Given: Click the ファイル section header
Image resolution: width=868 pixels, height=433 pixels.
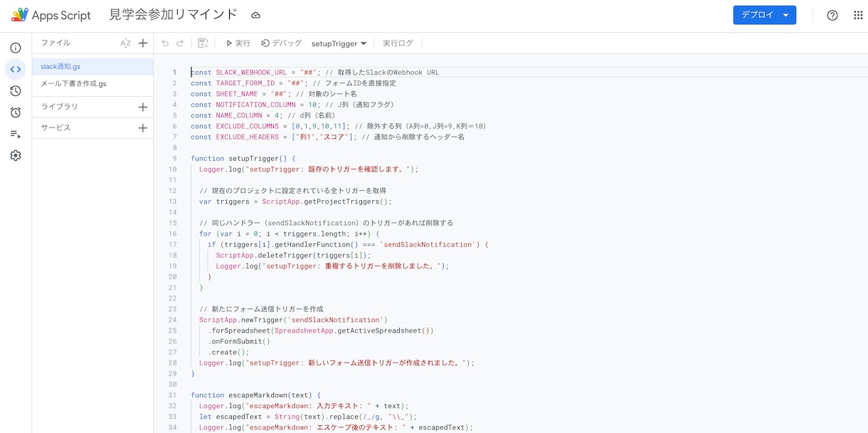Looking at the screenshot, I should click(55, 43).
